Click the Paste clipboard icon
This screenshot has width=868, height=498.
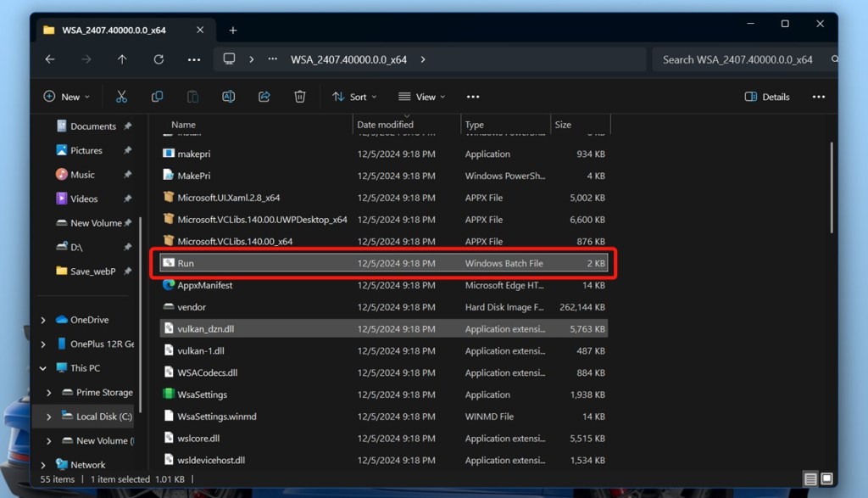[192, 97]
